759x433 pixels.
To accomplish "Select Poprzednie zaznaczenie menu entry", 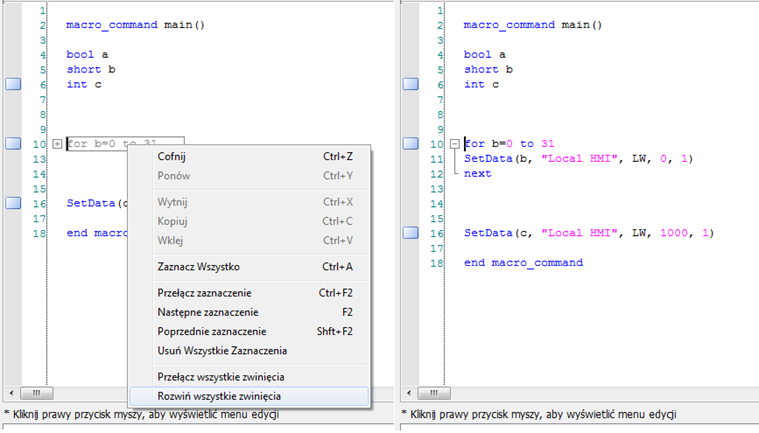I will 249,332.
